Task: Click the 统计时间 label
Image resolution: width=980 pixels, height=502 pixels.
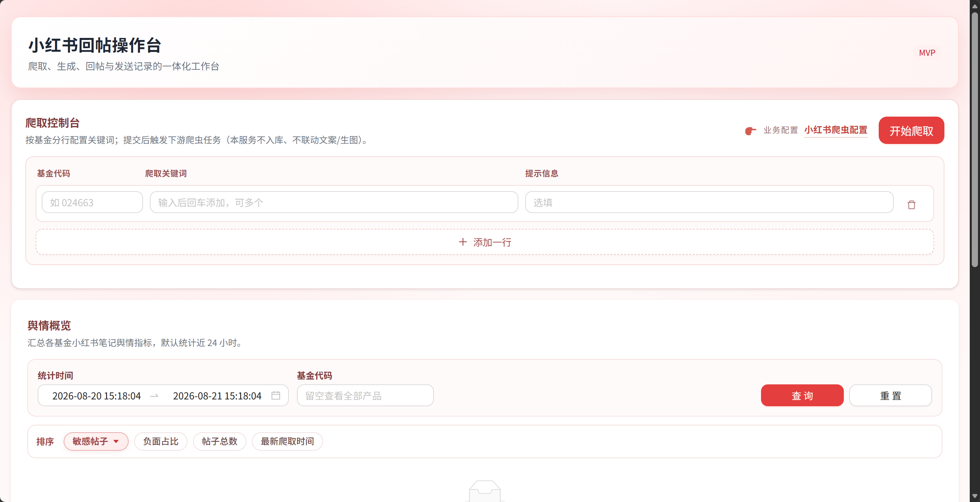Action: click(55, 376)
